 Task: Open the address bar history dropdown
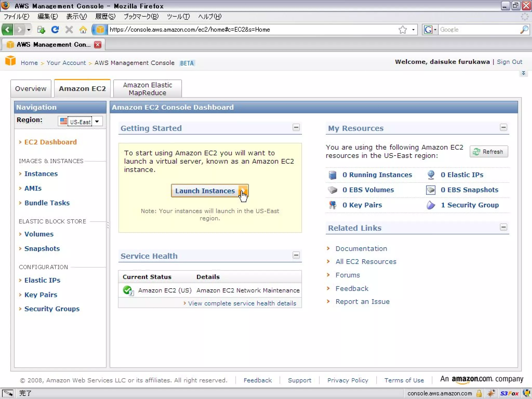click(413, 30)
